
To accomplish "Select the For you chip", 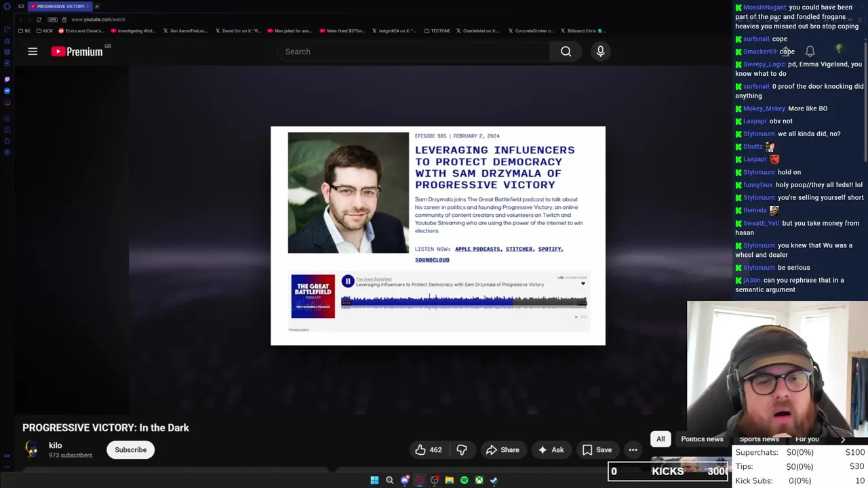I will [x=807, y=439].
